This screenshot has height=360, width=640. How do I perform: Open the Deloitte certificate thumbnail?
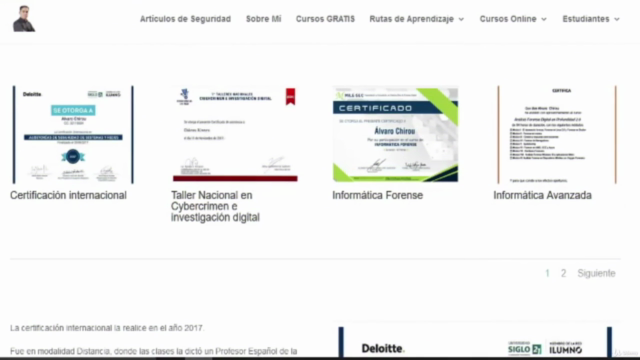pyautogui.click(x=73, y=135)
